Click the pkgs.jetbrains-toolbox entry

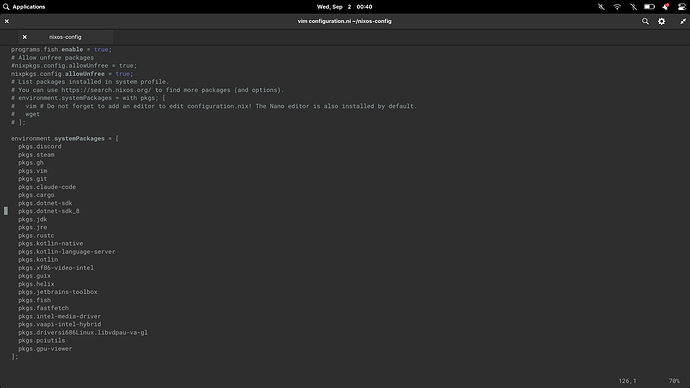coord(58,292)
